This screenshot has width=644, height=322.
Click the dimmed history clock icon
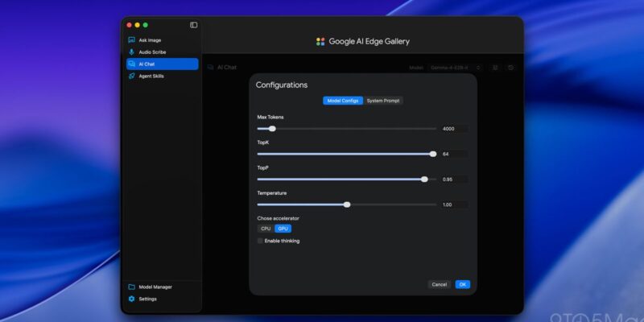(x=511, y=68)
